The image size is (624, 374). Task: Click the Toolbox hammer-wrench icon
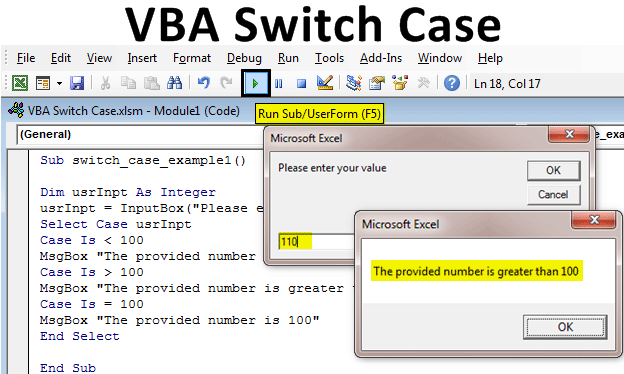[x=423, y=83]
